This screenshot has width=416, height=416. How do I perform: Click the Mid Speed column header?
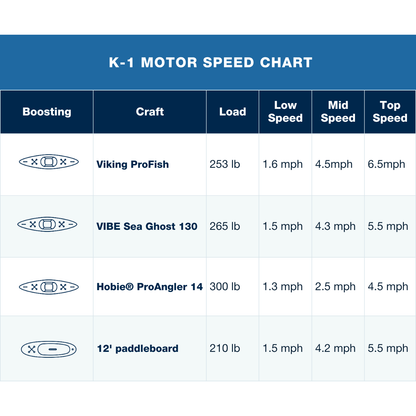pyautogui.click(x=338, y=112)
